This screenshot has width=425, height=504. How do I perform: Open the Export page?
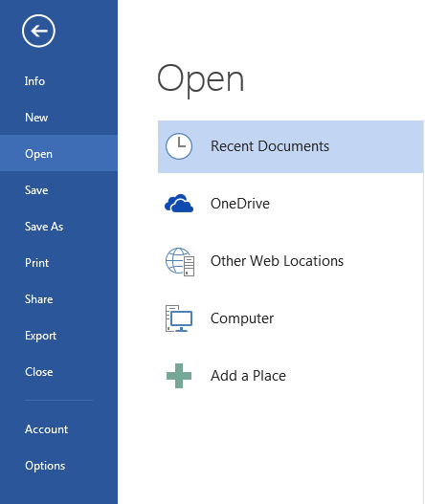58,336
